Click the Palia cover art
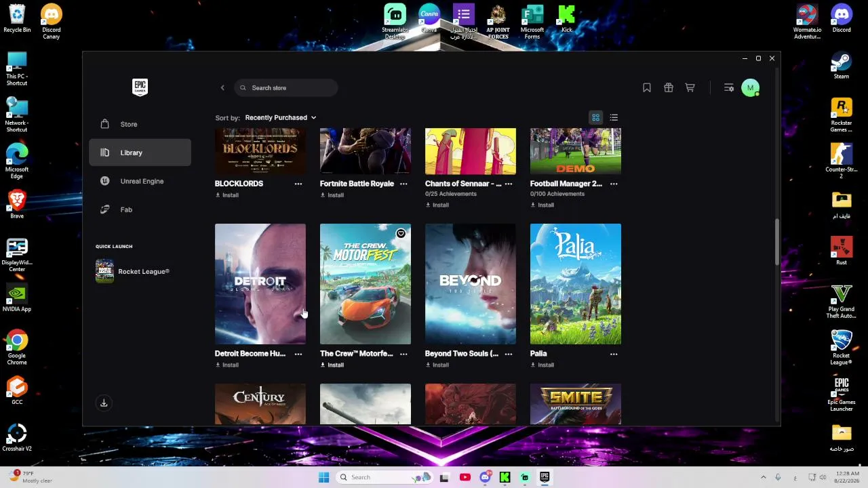The image size is (868, 488). pyautogui.click(x=576, y=284)
